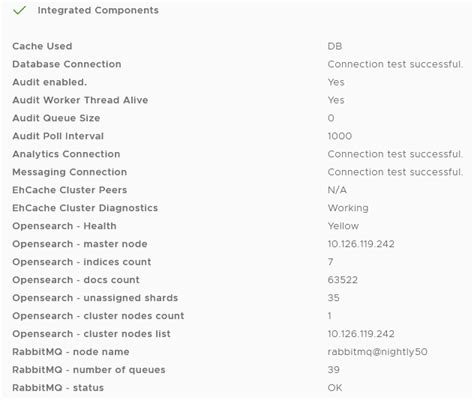Click the EhCache Cluster Peers N/A value

(337, 190)
